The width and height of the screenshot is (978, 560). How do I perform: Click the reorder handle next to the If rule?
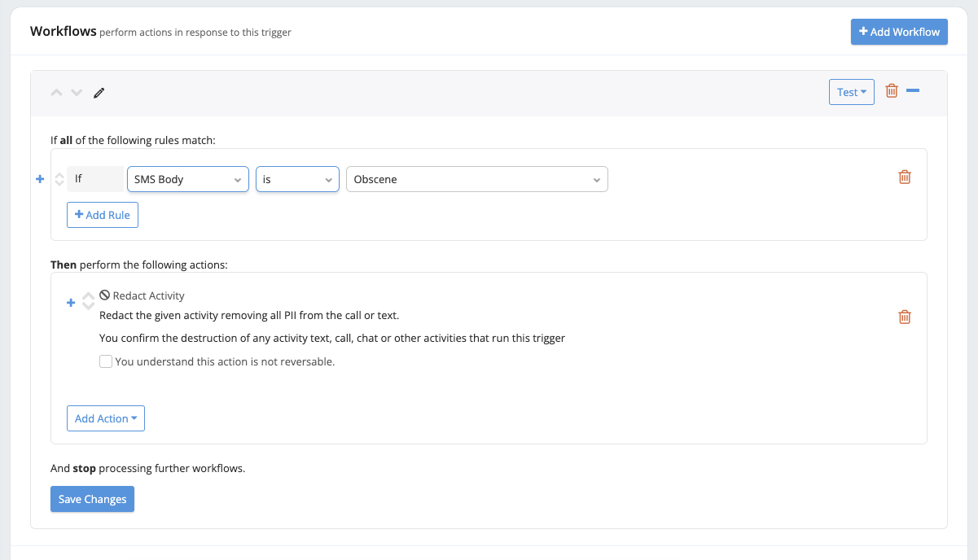tap(59, 179)
